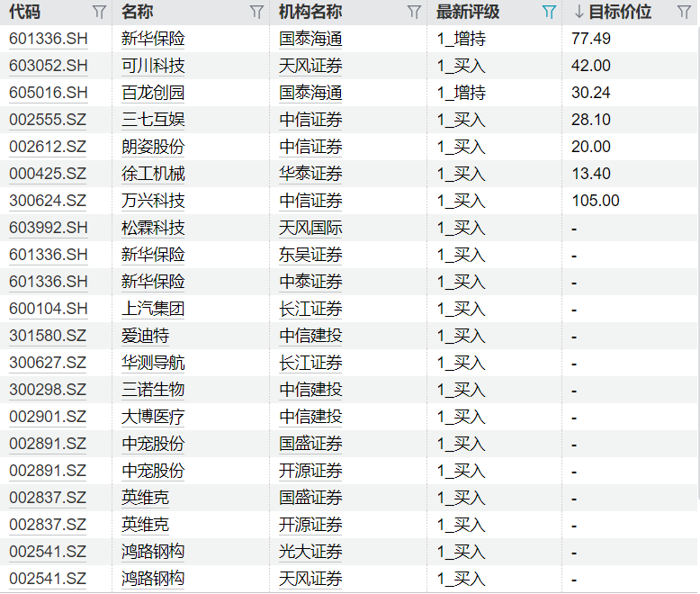Open the filter for the 代码 column
The height and width of the screenshot is (594, 700).
[99, 13]
